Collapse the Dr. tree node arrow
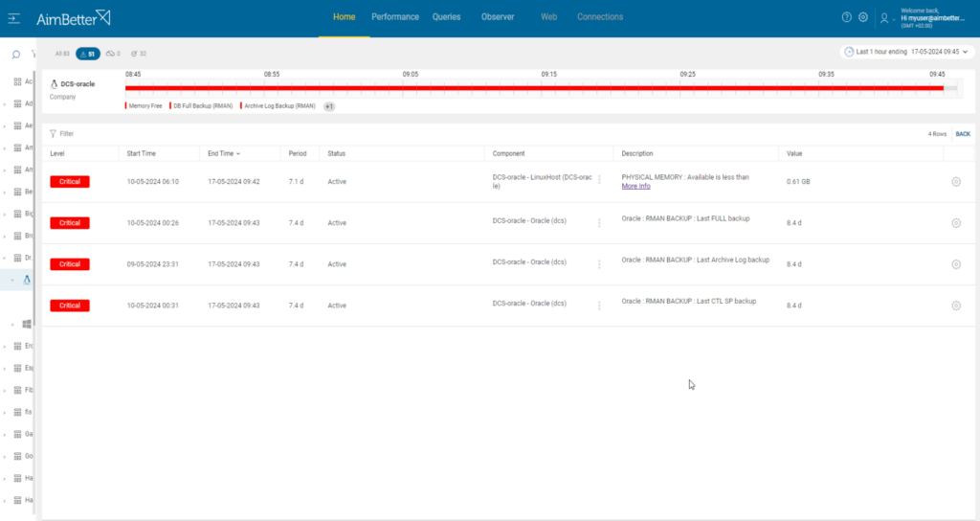Viewport: 980px width, 521px height. pos(5,258)
